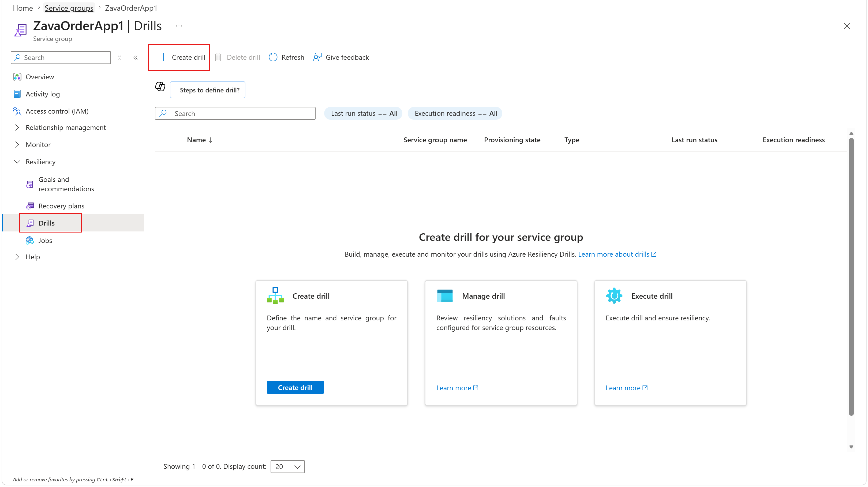Click the Goals and recommendations icon
The width and height of the screenshot is (868, 487).
[30, 184]
